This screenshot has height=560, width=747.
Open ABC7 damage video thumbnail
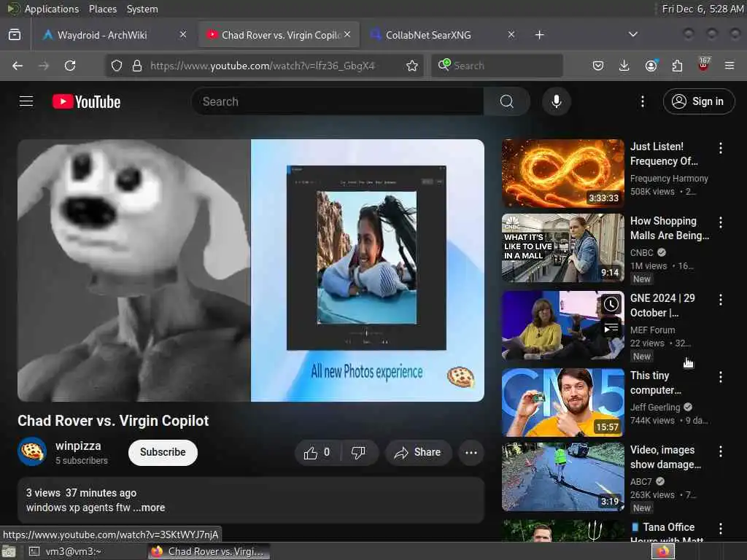(x=562, y=477)
